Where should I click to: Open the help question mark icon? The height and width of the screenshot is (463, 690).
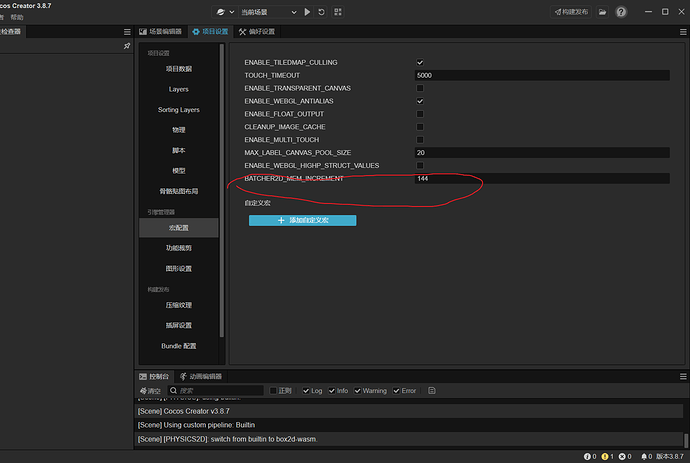(x=621, y=12)
